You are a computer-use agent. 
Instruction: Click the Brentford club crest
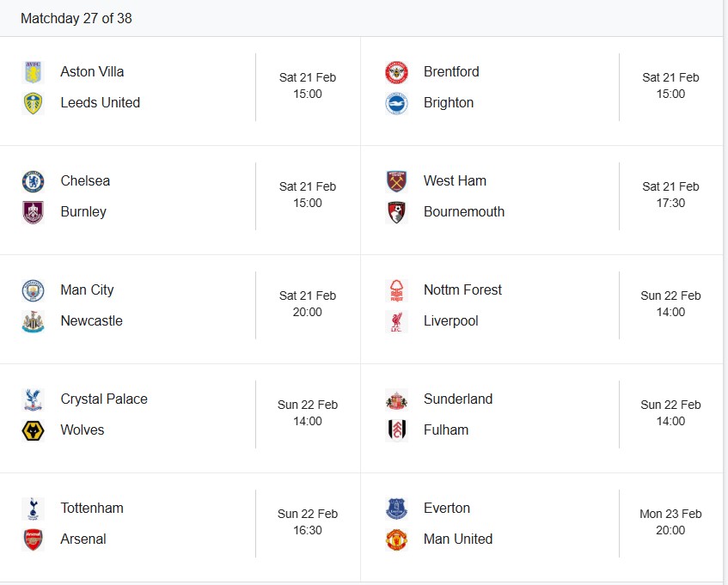(396, 72)
